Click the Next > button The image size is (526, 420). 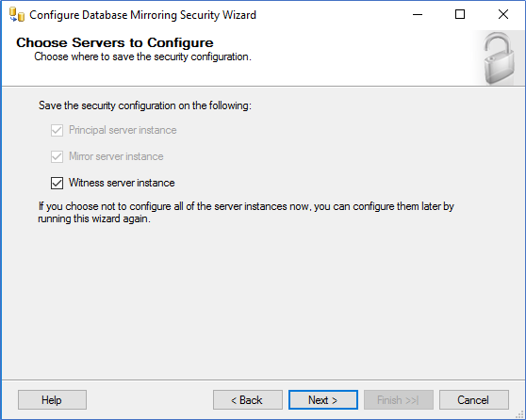[x=323, y=399]
